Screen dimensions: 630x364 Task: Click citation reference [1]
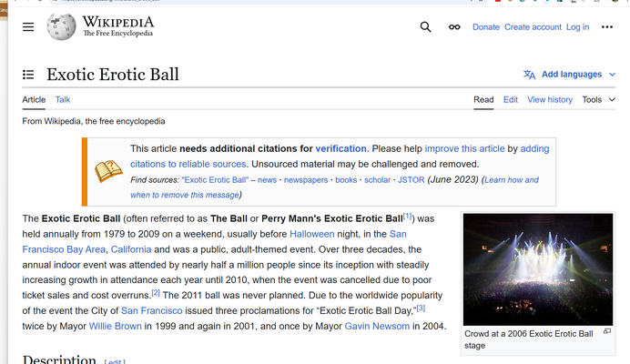point(408,217)
